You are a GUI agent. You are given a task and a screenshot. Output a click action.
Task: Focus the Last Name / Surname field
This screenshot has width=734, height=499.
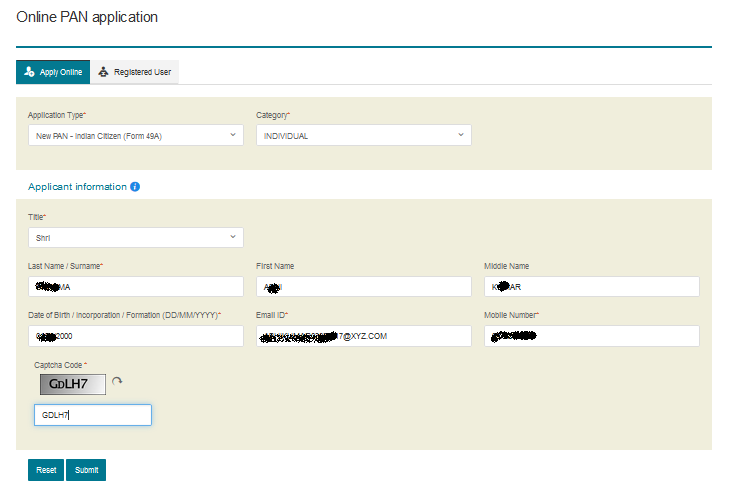(x=135, y=287)
